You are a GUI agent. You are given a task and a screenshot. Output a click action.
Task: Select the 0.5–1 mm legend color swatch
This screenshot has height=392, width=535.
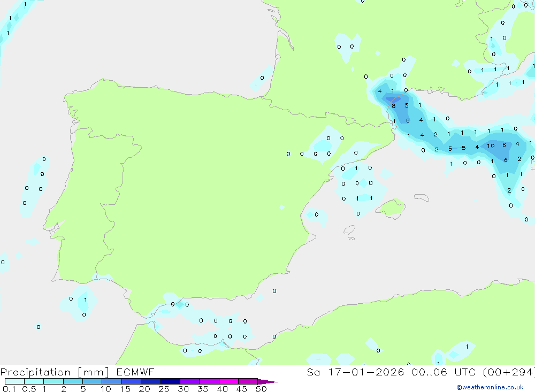[x=34, y=381]
